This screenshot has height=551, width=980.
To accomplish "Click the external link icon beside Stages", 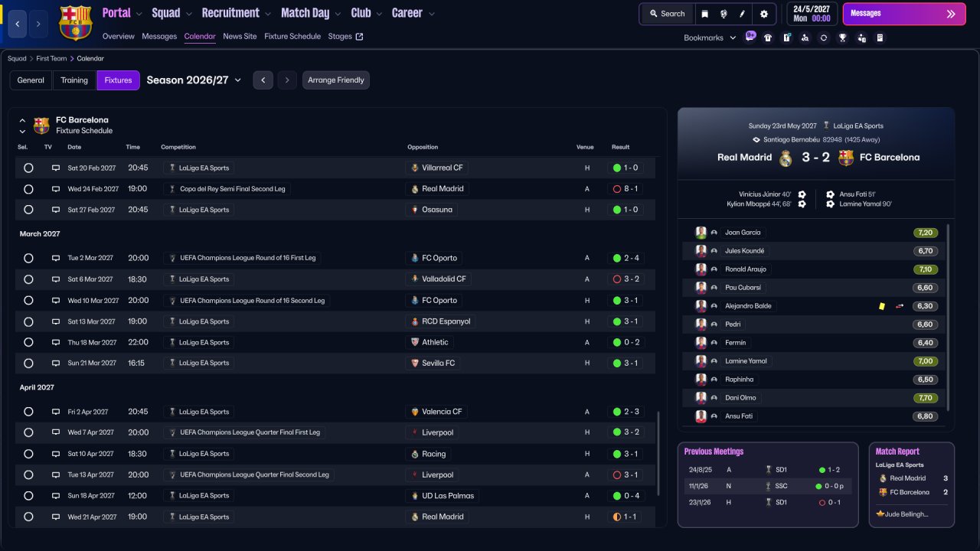I will [360, 37].
